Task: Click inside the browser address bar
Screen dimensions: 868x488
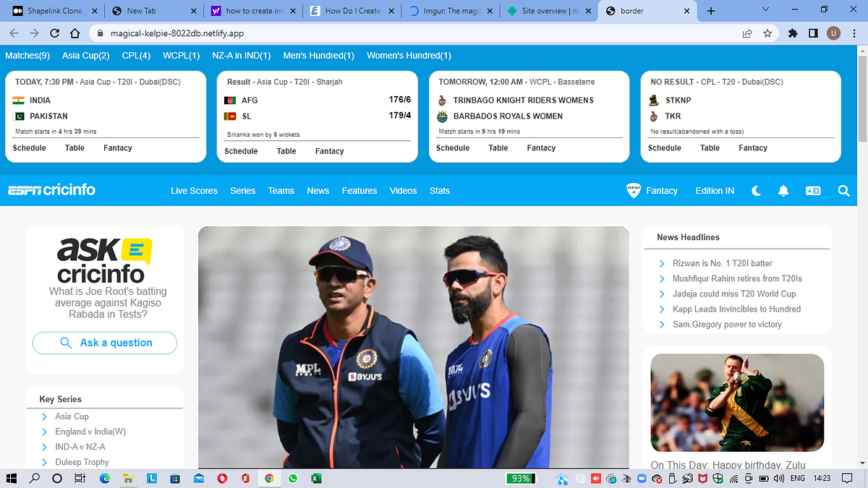Action: tap(289, 33)
